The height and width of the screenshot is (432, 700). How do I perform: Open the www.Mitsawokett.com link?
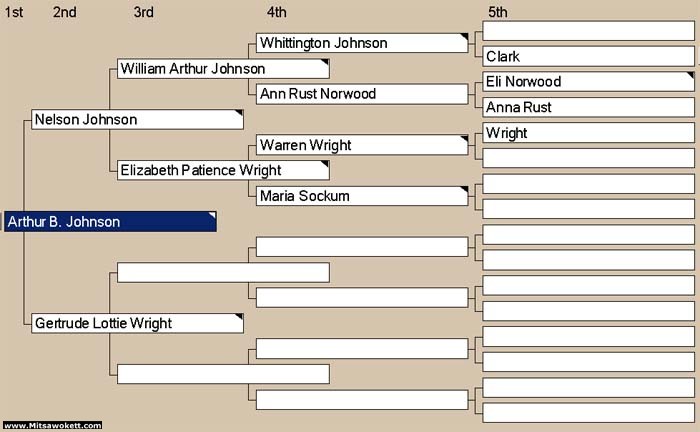pyautogui.click(x=52, y=425)
